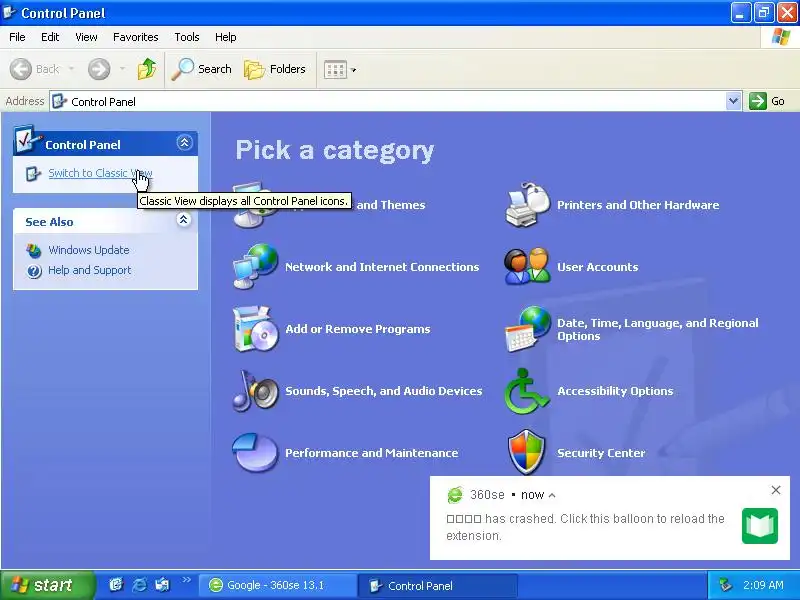Open the Windows Update link
The height and width of the screenshot is (600, 800).
click(89, 250)
